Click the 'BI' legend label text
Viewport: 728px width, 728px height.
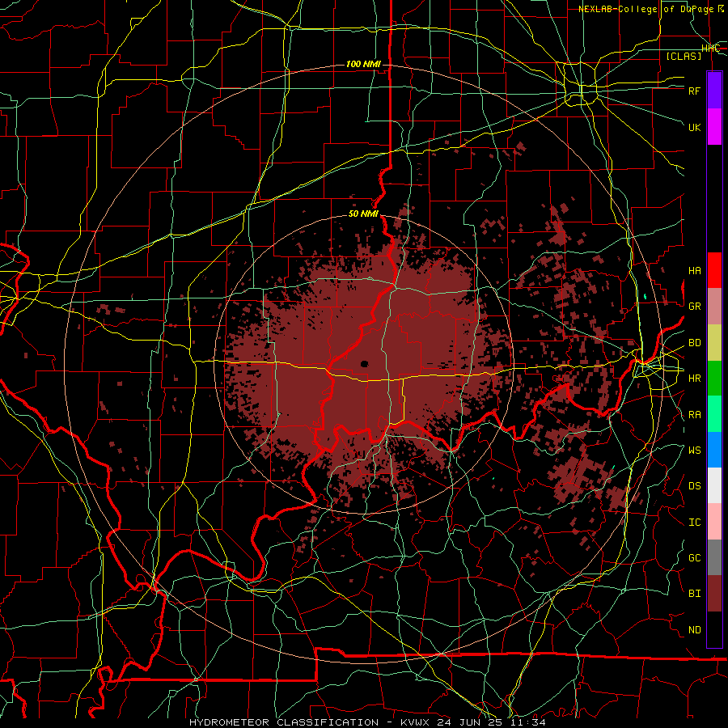tap(694, 594)
